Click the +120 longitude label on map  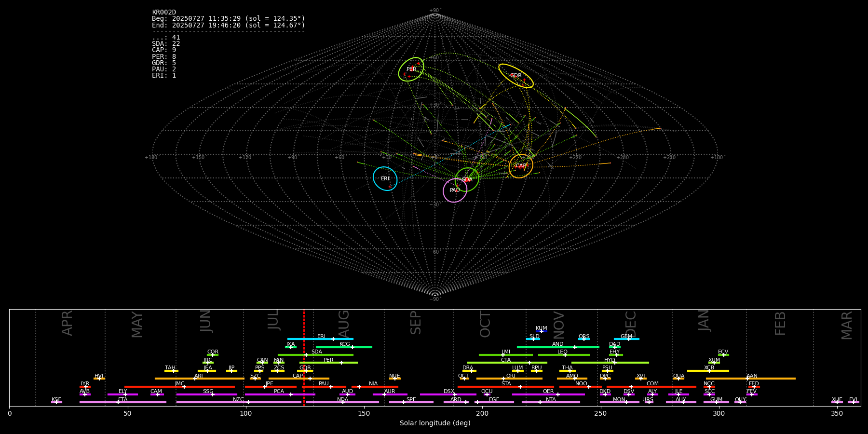tap(245, 158)
